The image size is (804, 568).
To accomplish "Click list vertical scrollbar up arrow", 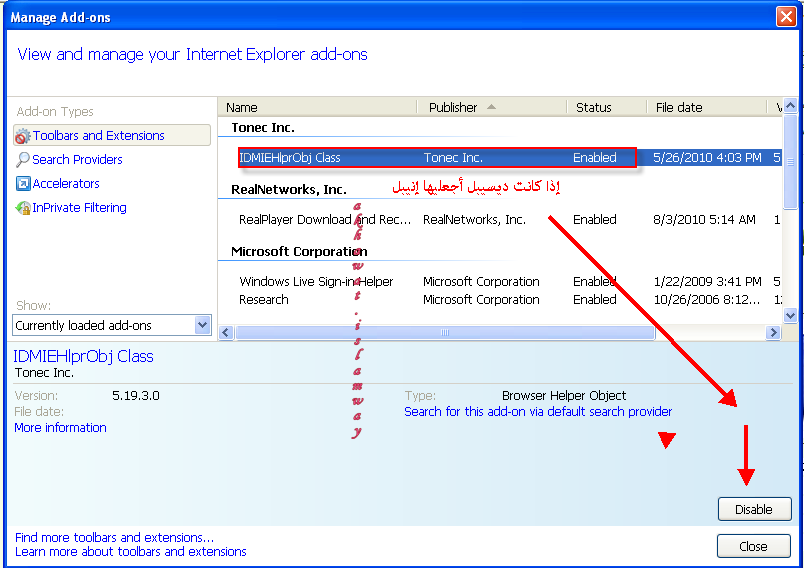I will 790,106.
